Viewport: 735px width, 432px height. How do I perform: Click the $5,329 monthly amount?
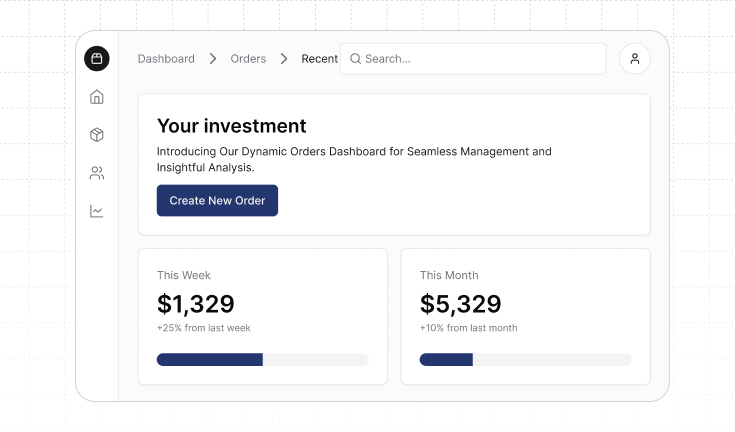(460, 304)
